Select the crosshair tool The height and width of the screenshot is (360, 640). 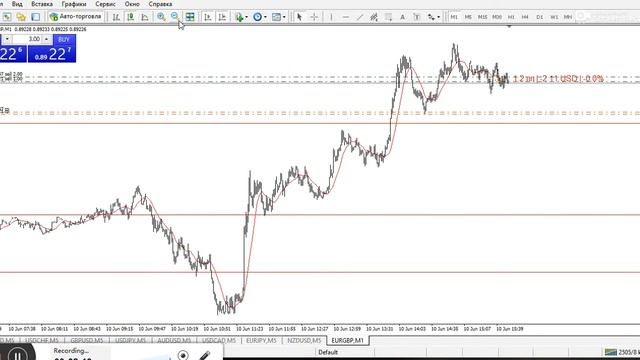(314, 17)
